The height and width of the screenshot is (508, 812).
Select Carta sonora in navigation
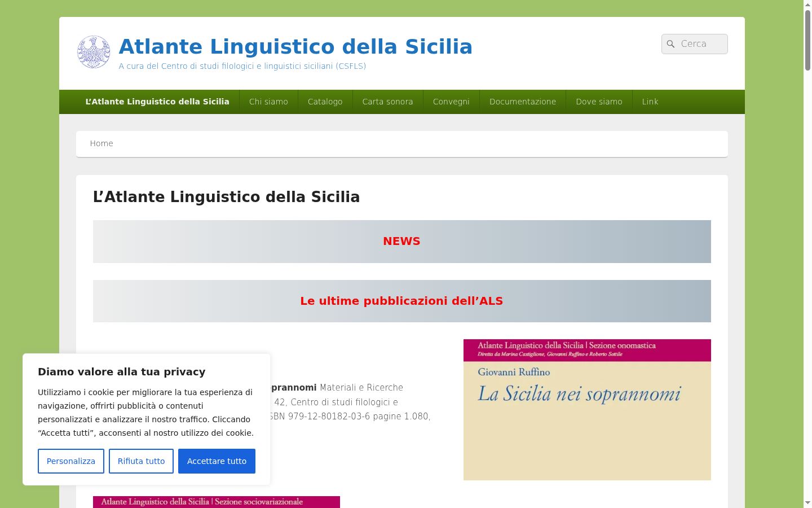click(x=388, y=102)
